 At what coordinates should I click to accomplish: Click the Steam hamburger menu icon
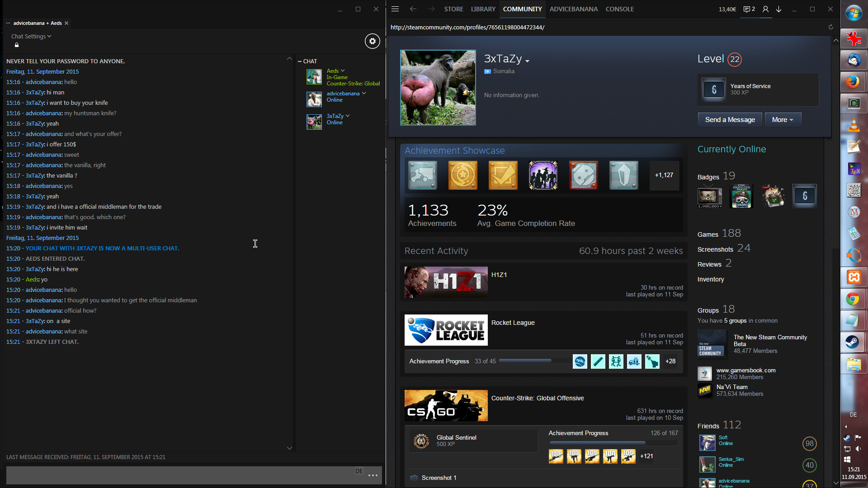point(395,9)
